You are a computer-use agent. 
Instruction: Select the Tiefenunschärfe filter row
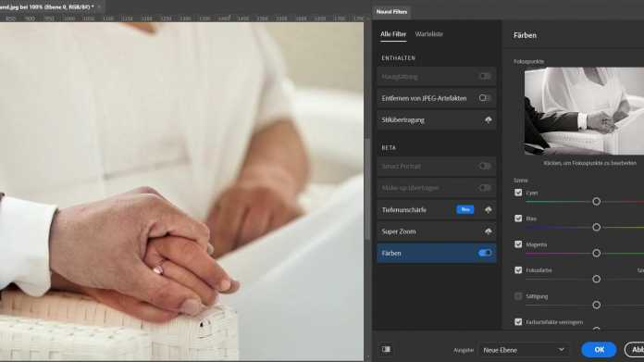[436, 210]
